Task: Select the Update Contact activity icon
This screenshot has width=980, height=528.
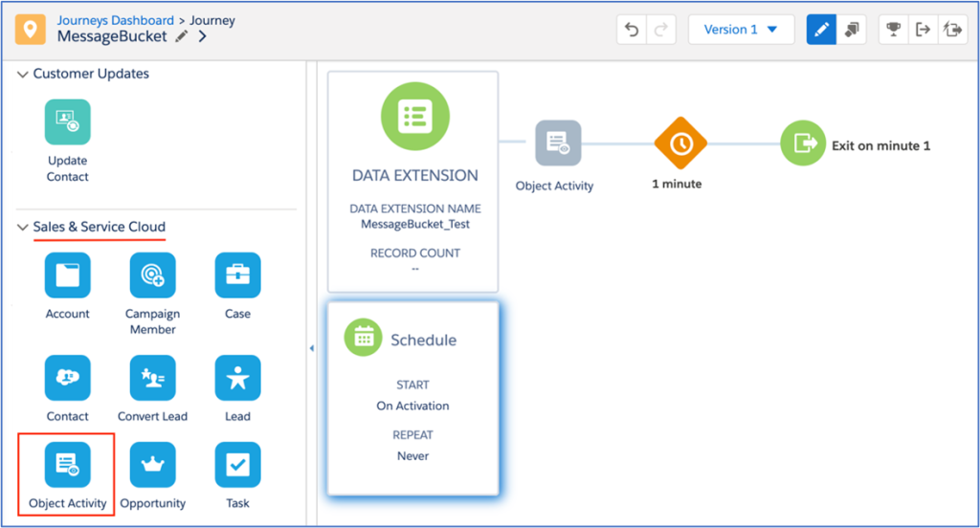Action: click(67, 122)
